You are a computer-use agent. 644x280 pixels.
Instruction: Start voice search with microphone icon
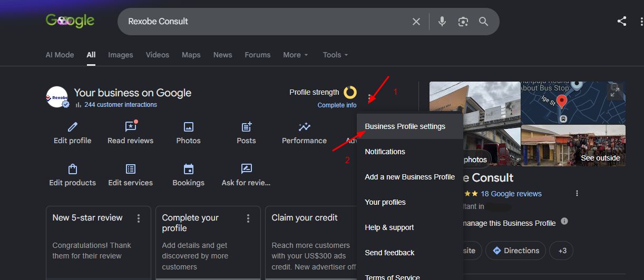(442, 22)
